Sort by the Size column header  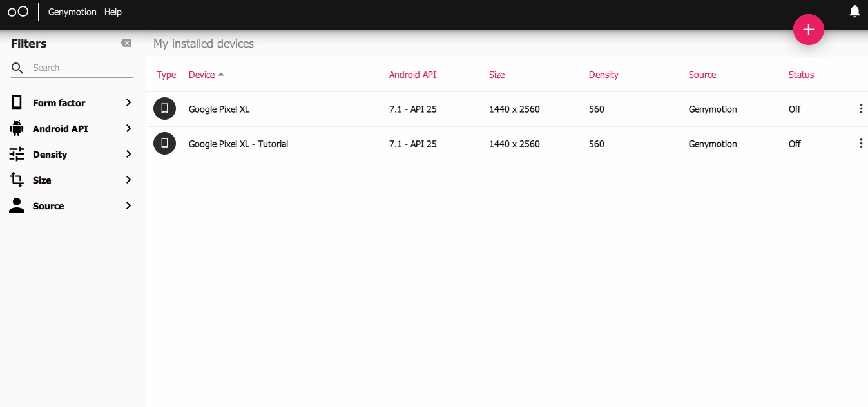[x=497, y=75]
